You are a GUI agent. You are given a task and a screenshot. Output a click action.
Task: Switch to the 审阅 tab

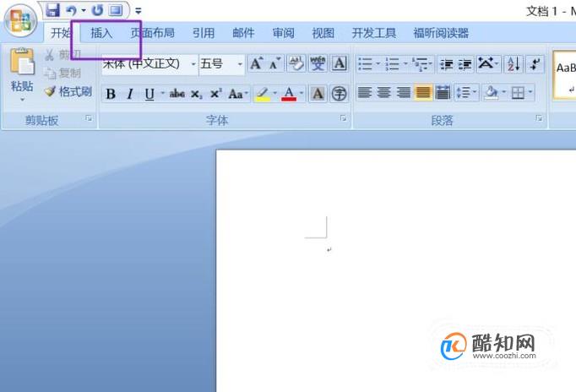[x=283, y=33]
